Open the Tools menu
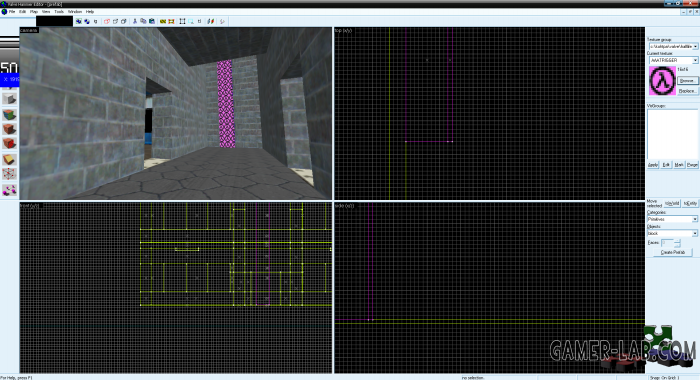This screenshot has width=700, height=380. pyautogui.click(x=59, y=12)
